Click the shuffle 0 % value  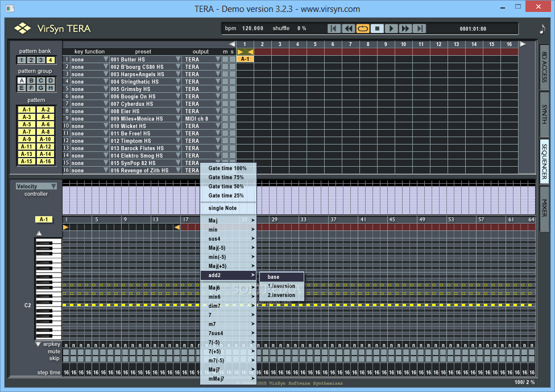point(301,28)
